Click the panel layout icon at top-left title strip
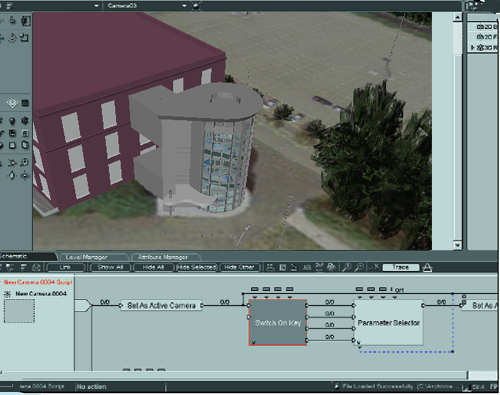The height and width of the screenshot is (395, 500). point(9,6)
